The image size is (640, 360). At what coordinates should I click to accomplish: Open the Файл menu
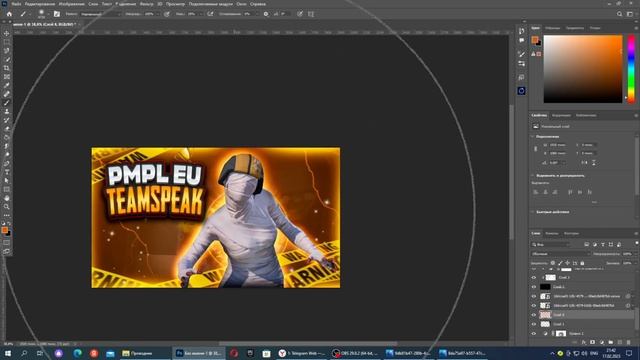coord(16,4)
